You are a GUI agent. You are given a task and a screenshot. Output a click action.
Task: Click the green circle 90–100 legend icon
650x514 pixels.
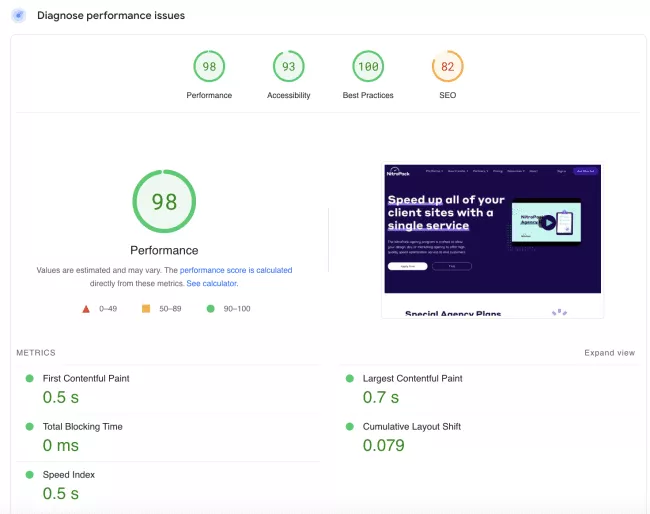(210, 309)
